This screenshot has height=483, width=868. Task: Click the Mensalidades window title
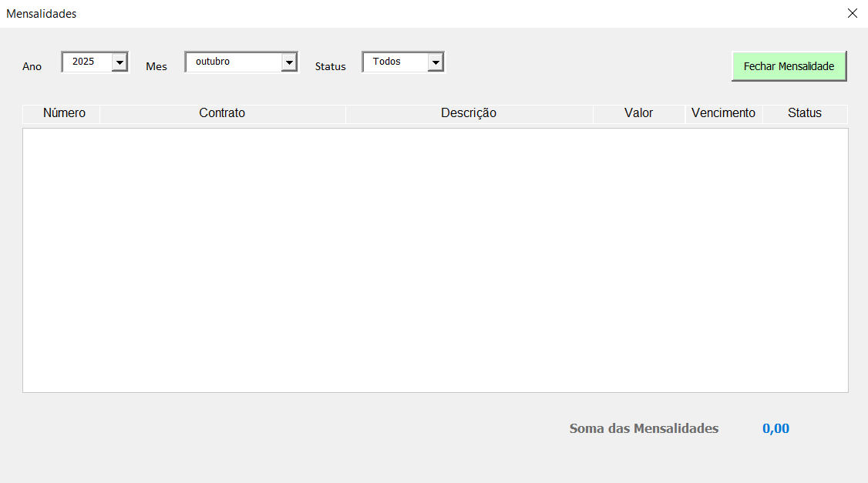click(x=42, y=14)
